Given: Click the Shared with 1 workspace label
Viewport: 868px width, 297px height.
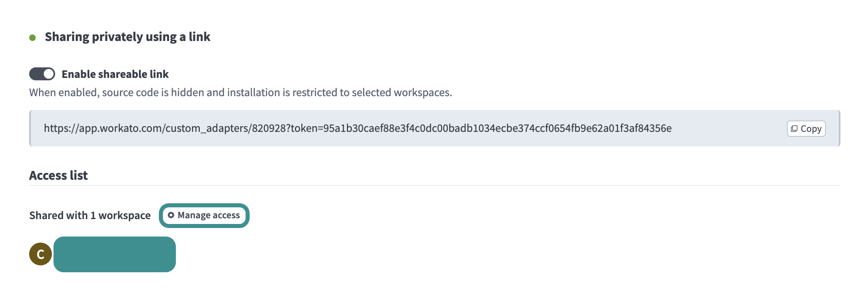Looking at the screenshot, I should (x=90, y=215).
